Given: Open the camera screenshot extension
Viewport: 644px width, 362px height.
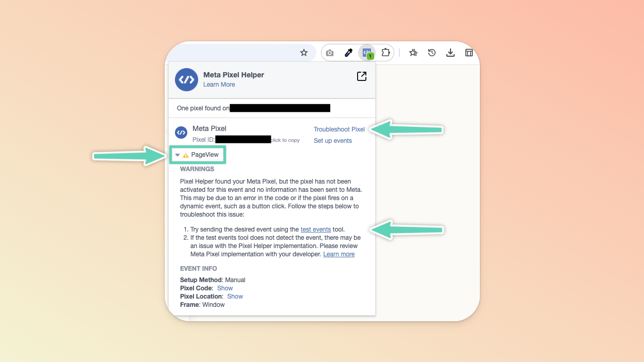Looking at the screenshot, I should (330, 53).
